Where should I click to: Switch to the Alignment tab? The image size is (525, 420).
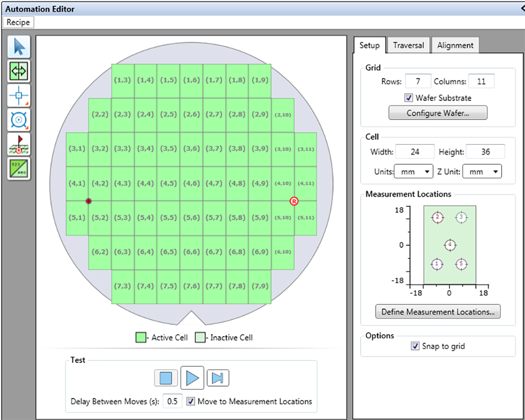(x=455, y=45)
